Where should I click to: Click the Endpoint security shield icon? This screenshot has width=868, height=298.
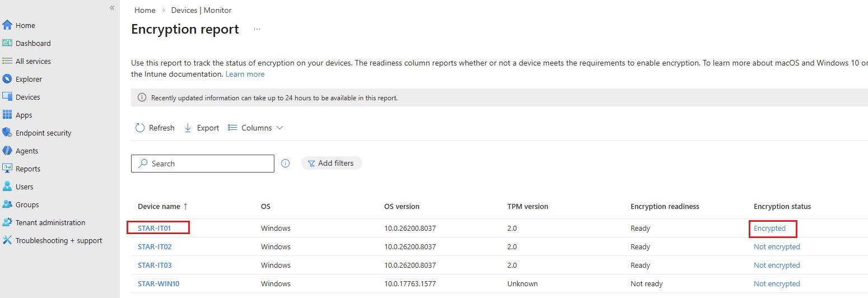pos(7,133)
